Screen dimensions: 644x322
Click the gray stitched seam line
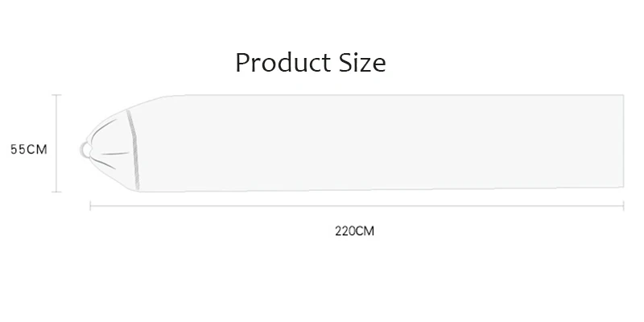point(134,150)
